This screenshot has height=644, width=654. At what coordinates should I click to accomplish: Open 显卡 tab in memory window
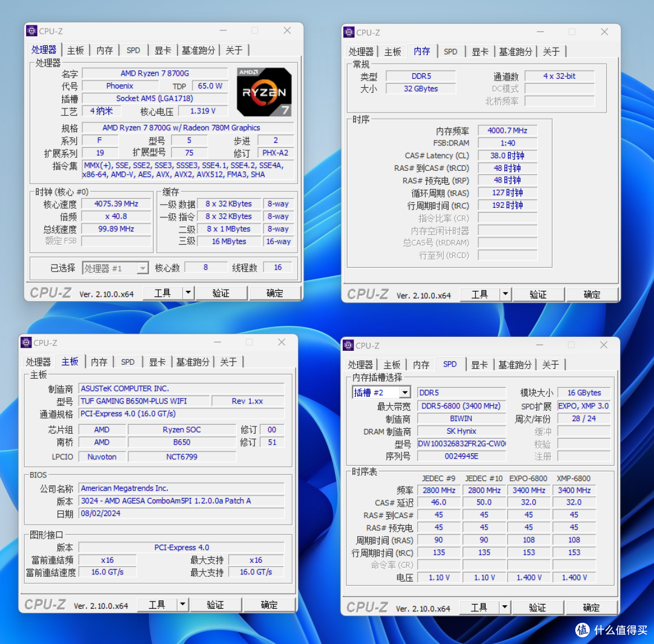(480, 51)
